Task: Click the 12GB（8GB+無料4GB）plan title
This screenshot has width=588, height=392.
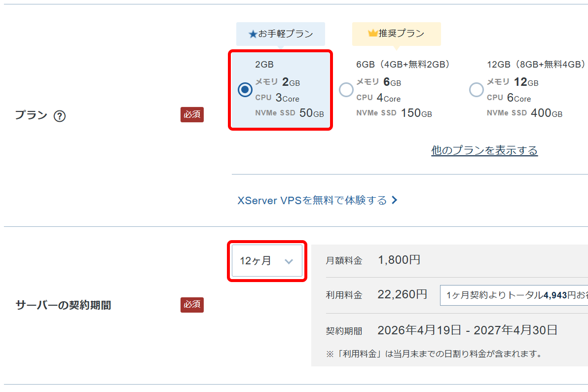Action: tap(536, 64)
